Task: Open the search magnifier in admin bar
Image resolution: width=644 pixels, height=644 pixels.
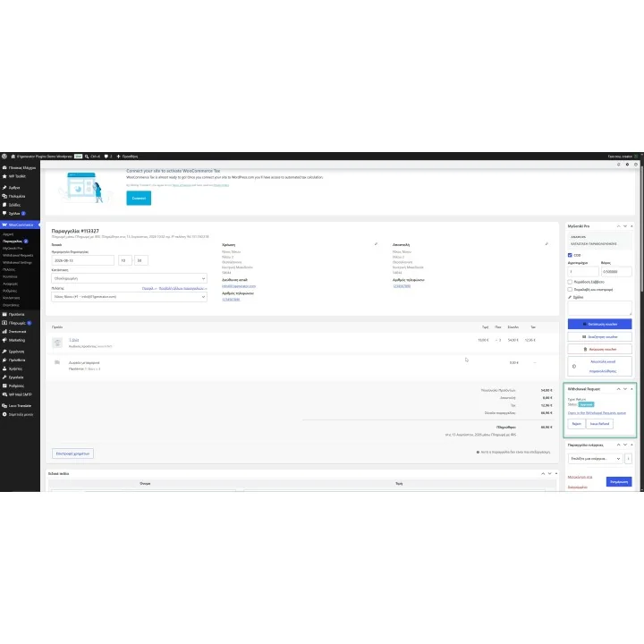Action: coord(87,157)
